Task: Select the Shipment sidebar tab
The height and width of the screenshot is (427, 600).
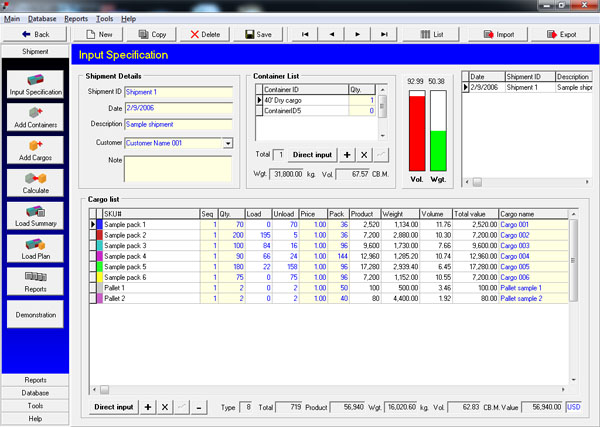Action: tap(35, 51)
